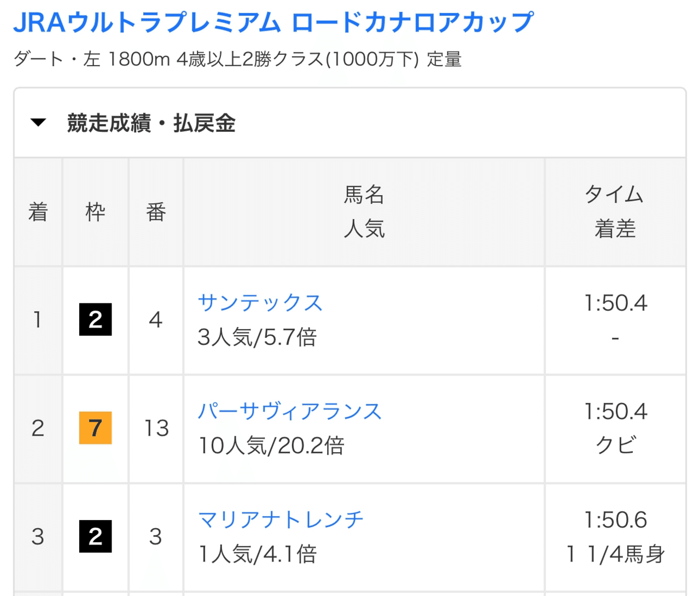Screen dimensions: 700x596
Task: Open the パーサヴィアランス horse page
Action: (290, 411)
